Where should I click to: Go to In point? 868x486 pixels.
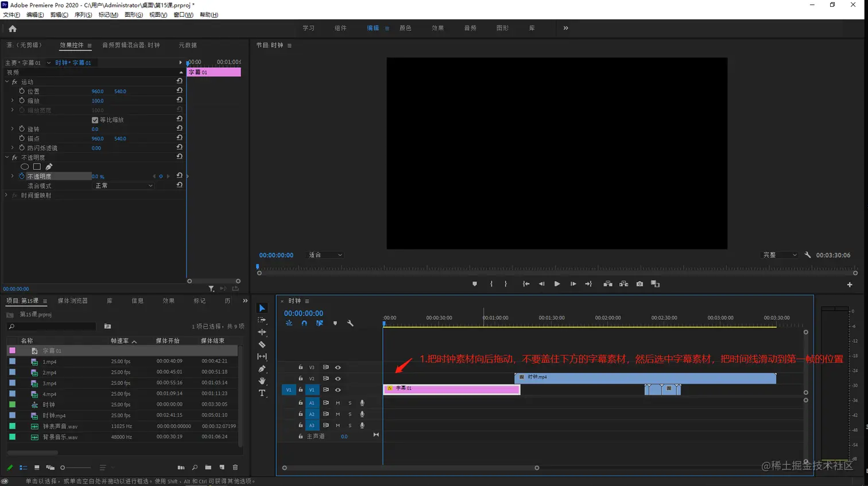[526, 284]
